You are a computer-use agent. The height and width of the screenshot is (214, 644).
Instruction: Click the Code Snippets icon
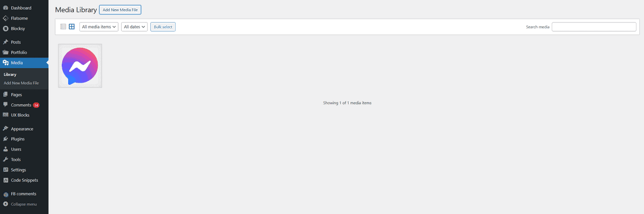point(5,180)
